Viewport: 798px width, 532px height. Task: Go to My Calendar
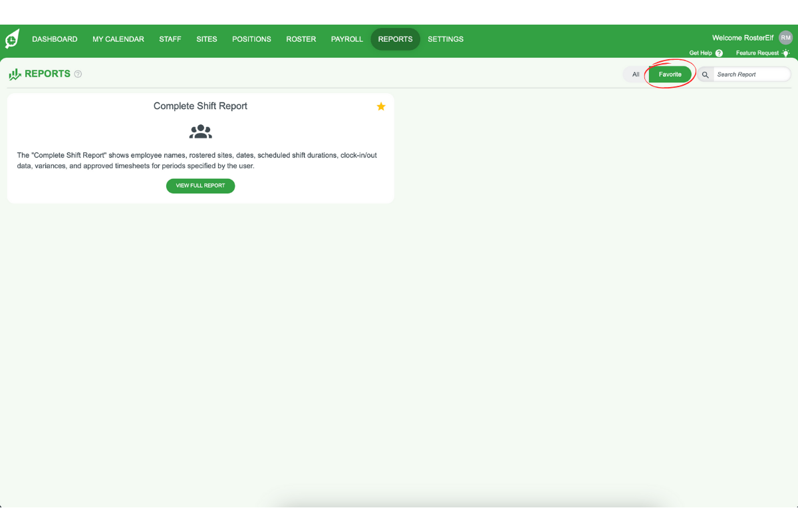tap(118, 39)
